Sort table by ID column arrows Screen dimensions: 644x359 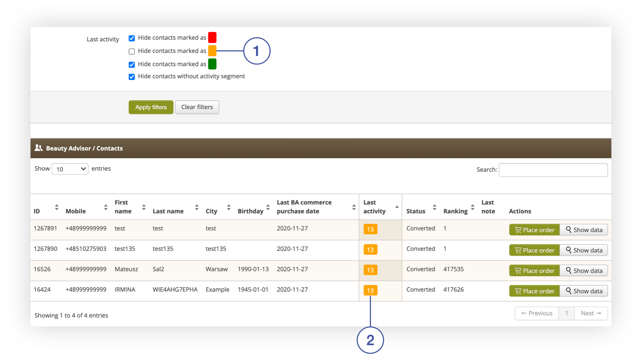pyautogui.click(x=56, y=207)
